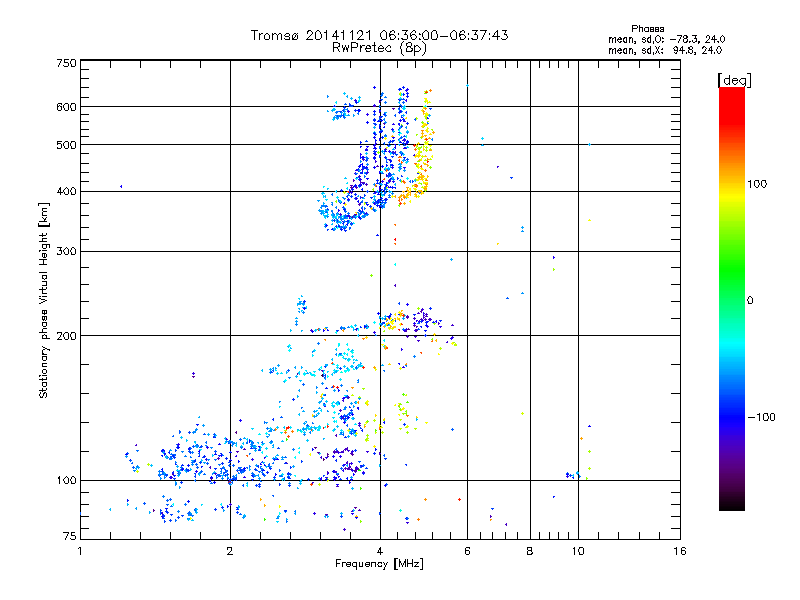Click the y-axis tick label '300'

(x=66, y=251)
